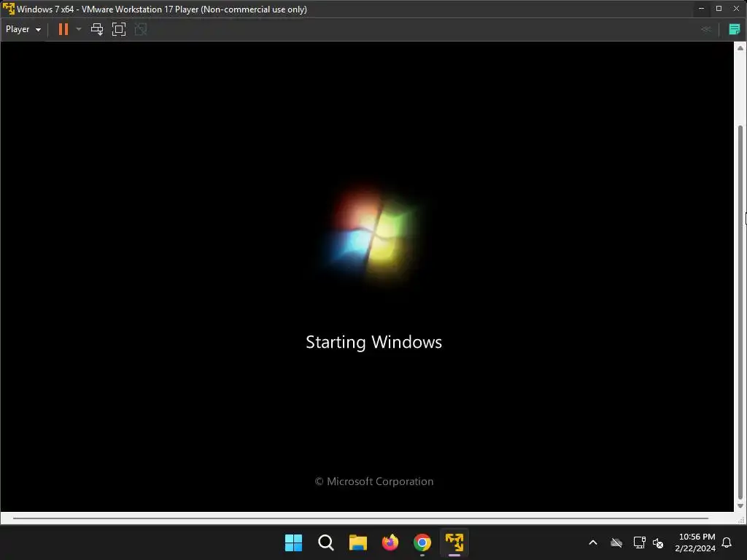Viewport: 747px width, 560px height.
Task: Click the 'Starting Windows' text
Action: 374,343
